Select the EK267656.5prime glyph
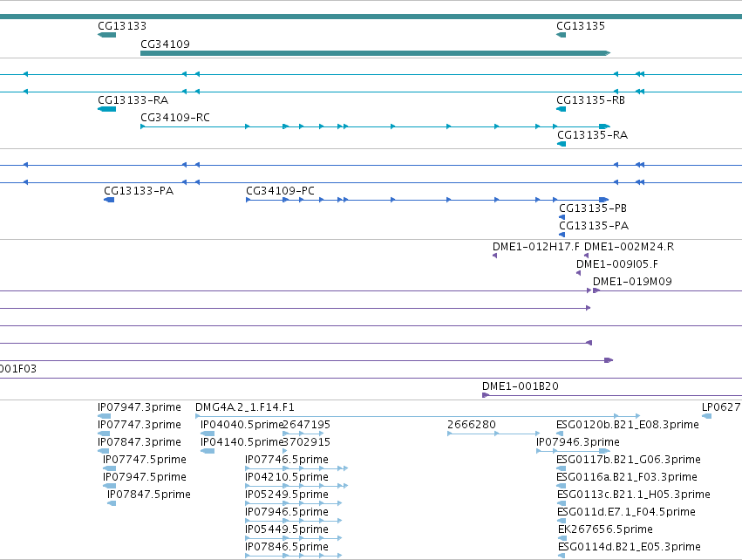 562,539
